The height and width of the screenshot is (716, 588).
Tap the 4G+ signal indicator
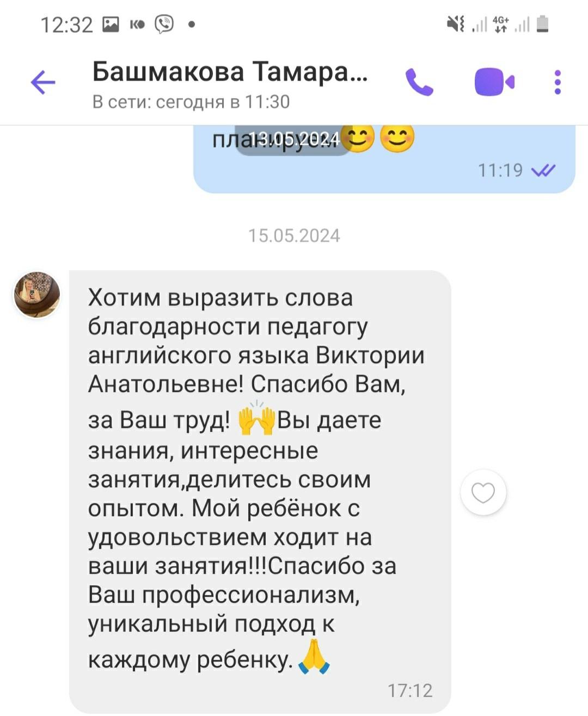coord(500,24)
